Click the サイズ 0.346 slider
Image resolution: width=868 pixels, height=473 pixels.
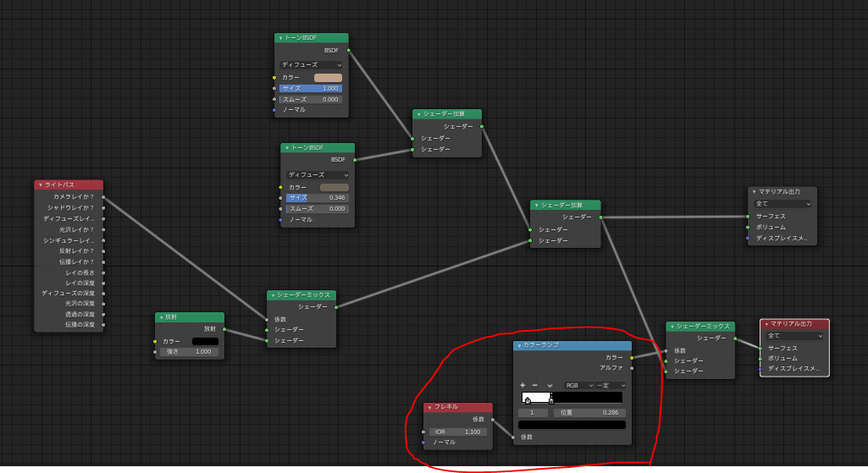click(318, 197)
